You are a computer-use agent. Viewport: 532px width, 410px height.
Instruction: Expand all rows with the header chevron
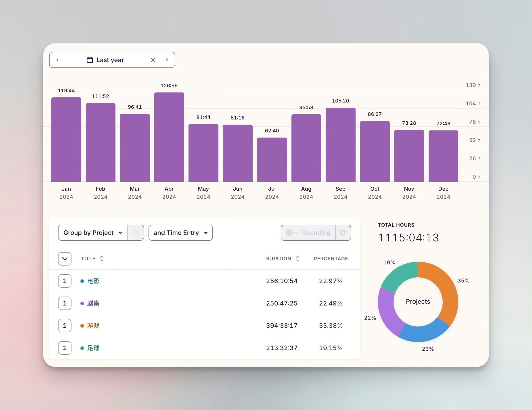click(65, 259)
